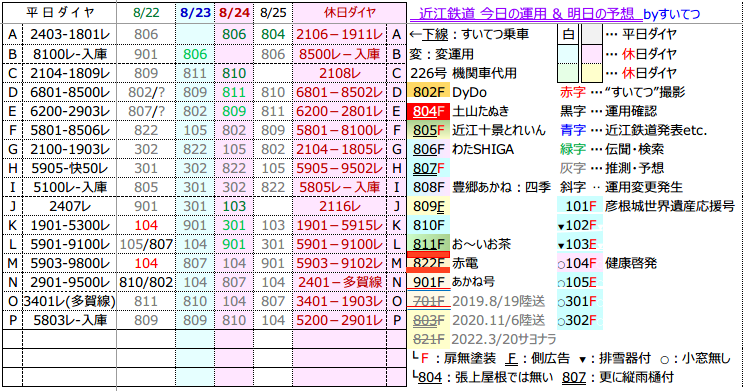The width and height of the screenshot is (743, 391).
Task: Click the 808F 豊郷あかね legend cell
Action: 428,187
